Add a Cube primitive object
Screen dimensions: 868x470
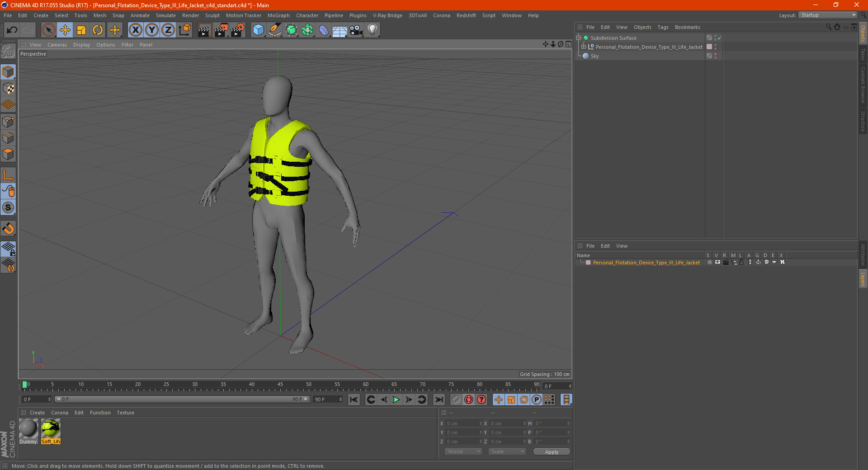coord(258,30)
